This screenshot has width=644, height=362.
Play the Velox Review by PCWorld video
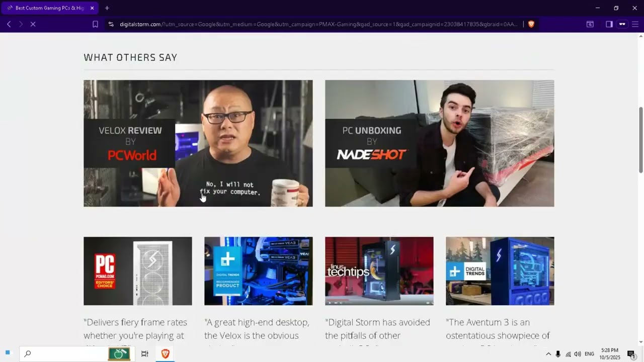[198, 143]
